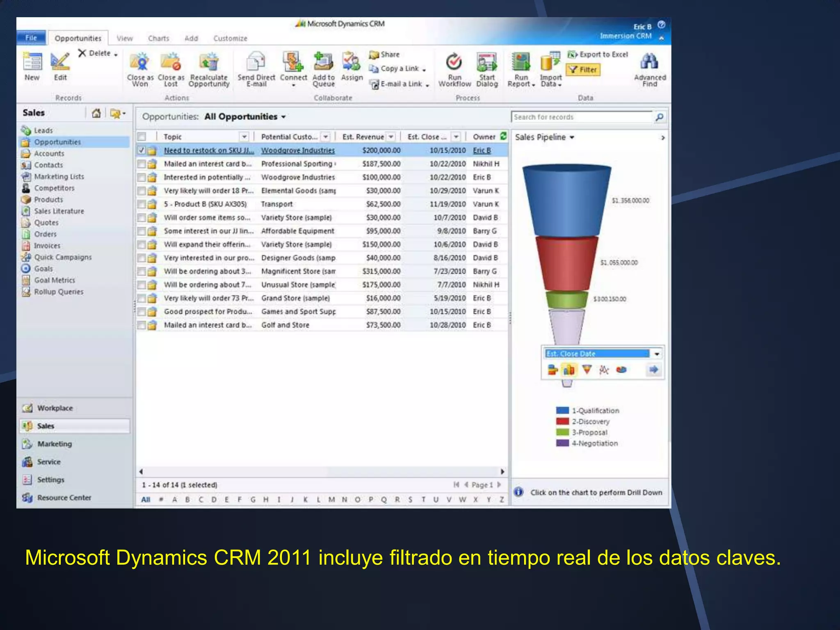Screen dimensions: 840x630
Task: Open the Topic column filter dropdown
Action: tap(244, 137)
